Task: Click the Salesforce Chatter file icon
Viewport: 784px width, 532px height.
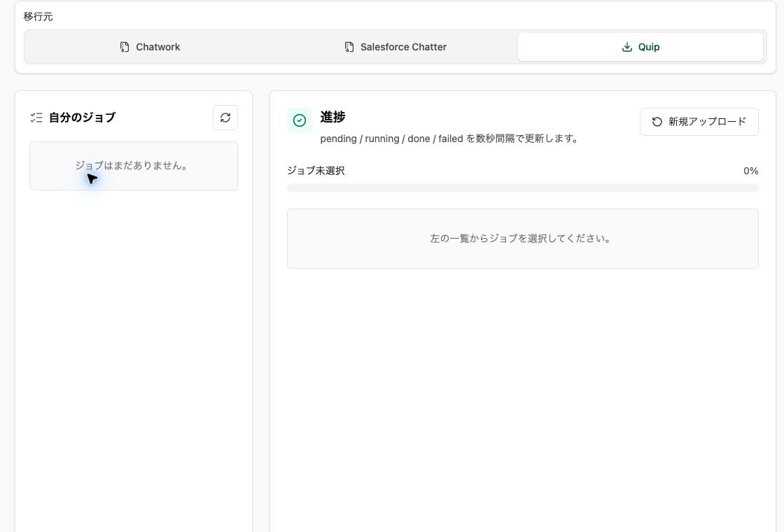Action: [349, 47]
